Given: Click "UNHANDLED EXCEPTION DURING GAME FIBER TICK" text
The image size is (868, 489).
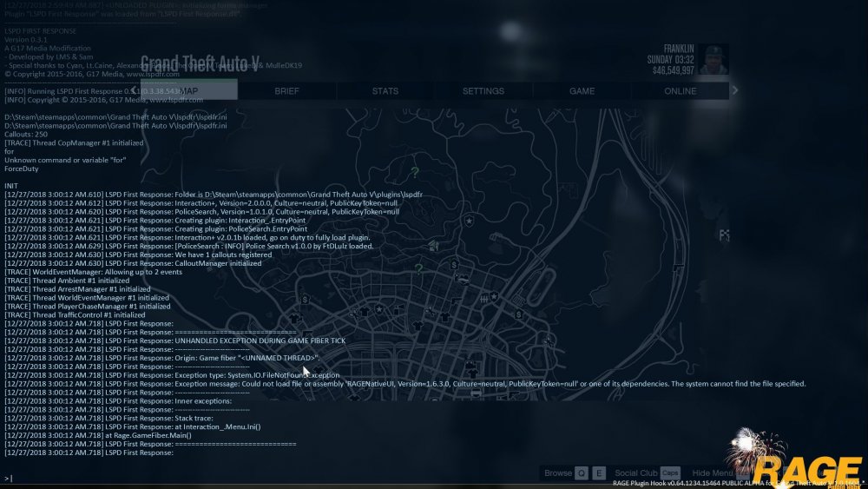Looking at the screenshot, I should pos(260,340).
